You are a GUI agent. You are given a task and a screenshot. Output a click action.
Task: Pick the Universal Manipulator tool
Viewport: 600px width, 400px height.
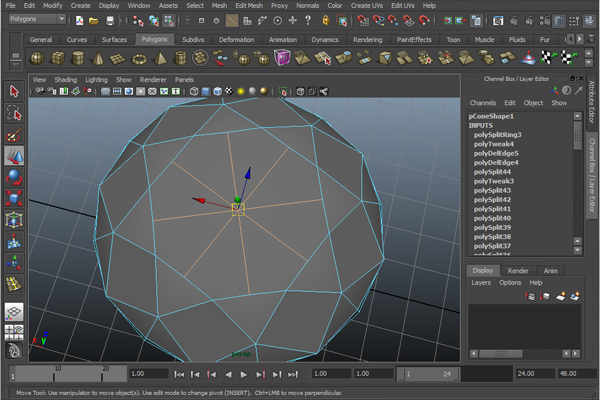tap(14, 220)
